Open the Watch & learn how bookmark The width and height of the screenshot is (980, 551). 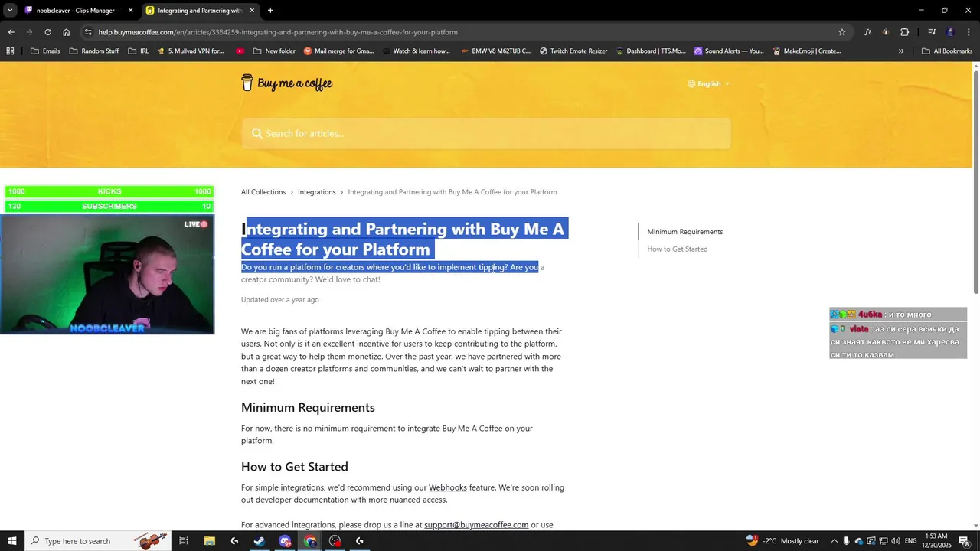pyautogui.click(x=415, y=51)
